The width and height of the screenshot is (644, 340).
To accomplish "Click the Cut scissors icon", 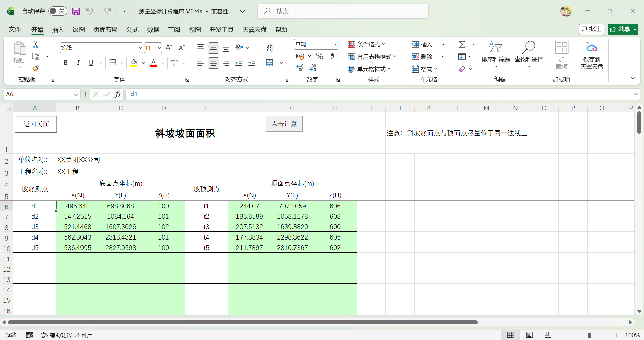I will (36, 45).
